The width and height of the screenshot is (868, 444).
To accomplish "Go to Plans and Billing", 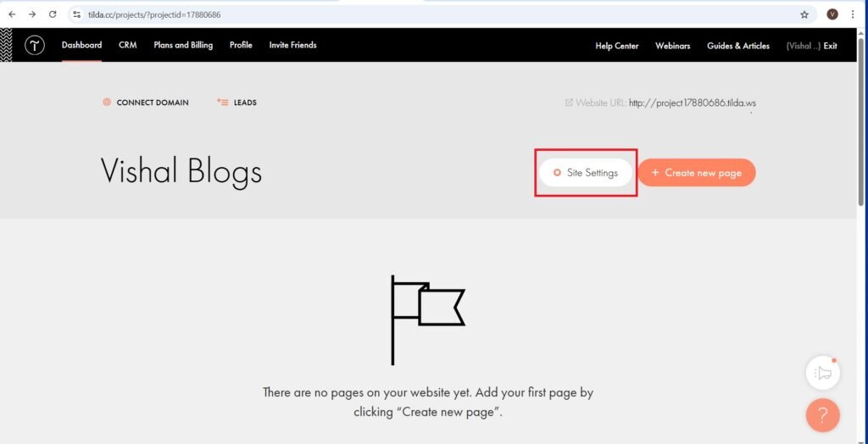I will click(x=183, y=45).
